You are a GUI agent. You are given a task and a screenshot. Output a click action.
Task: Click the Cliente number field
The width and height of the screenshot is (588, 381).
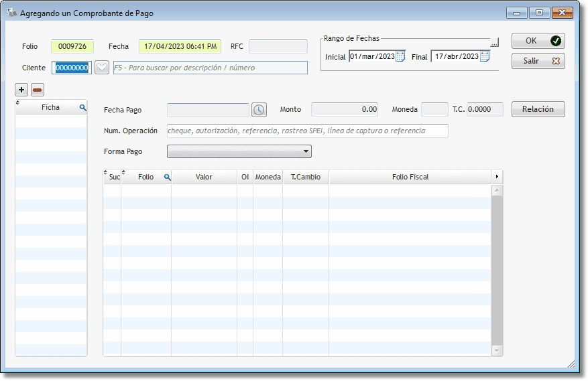click(x=72, y=68)
